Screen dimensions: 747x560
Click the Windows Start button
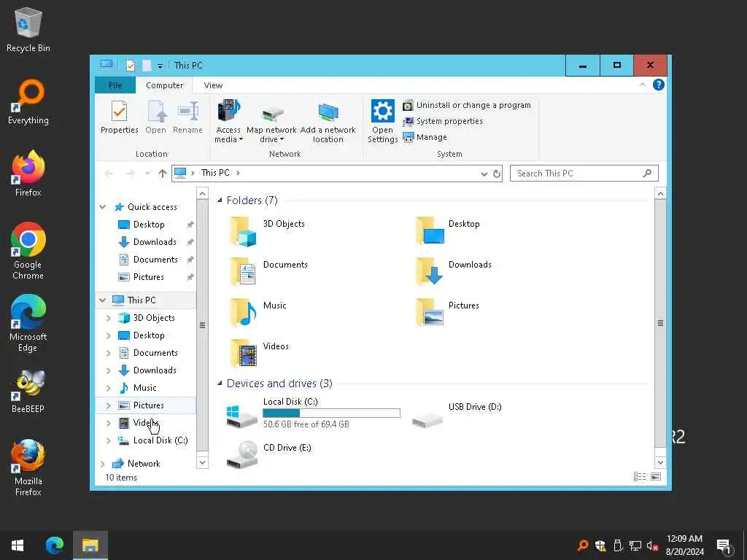[x=18, y=545]
